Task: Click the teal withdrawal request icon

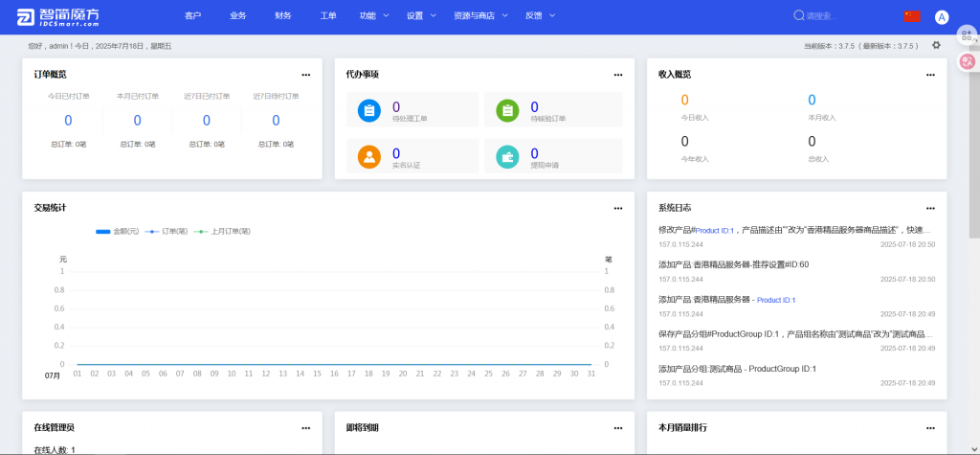Action: coord(507,156)
